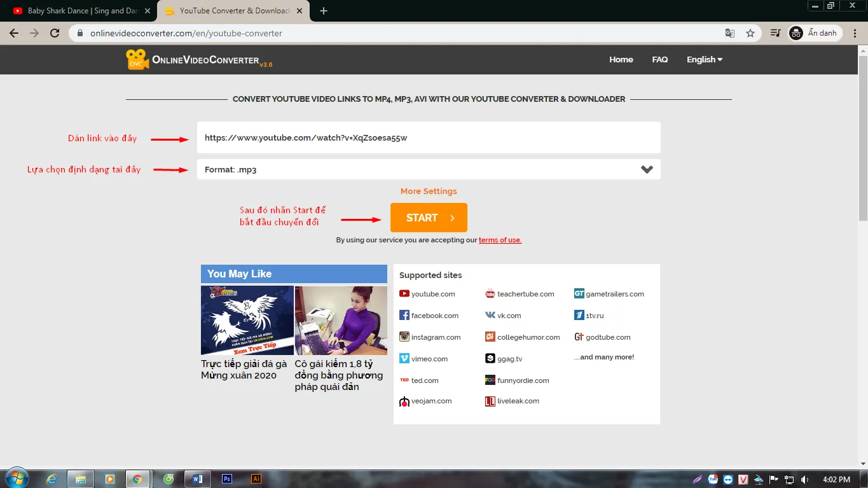Click the red V tray icon
868x488 pixels.
[x=743, y=480]
